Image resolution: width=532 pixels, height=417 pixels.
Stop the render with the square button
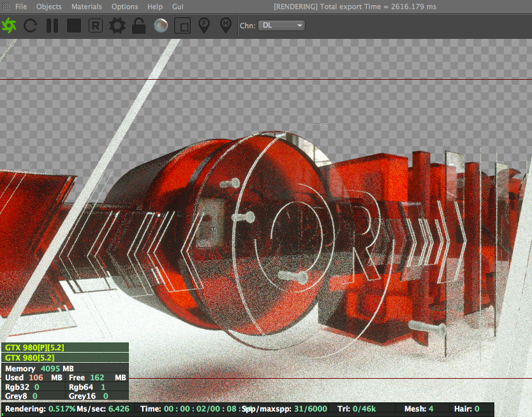[73, 26]
